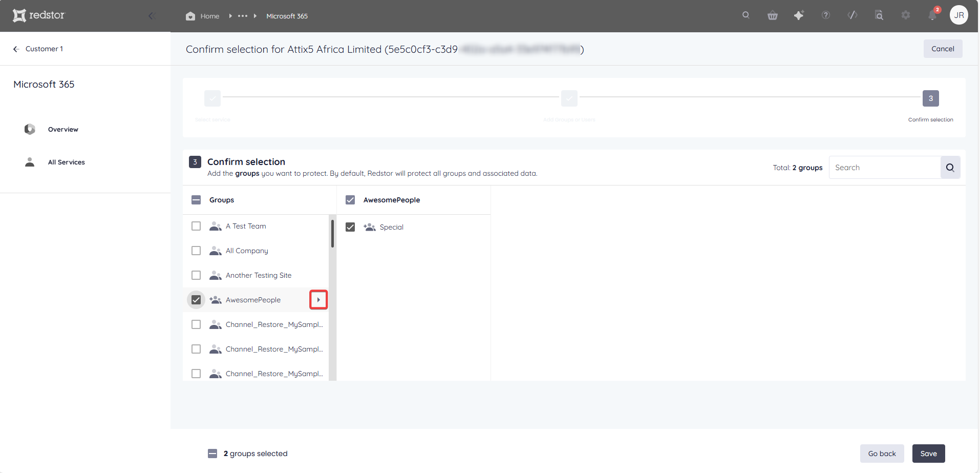
Task: Click the All Services person icon
Action: 30,162
